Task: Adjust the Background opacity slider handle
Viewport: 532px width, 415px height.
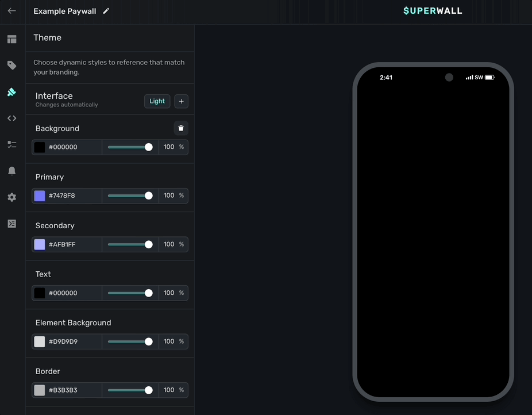Action: point(149,147)
